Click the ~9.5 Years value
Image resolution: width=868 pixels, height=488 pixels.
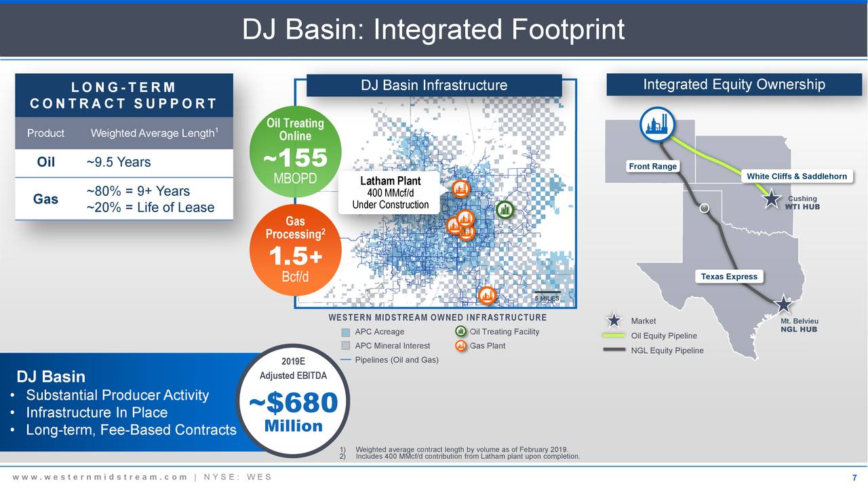click(119, 162)
